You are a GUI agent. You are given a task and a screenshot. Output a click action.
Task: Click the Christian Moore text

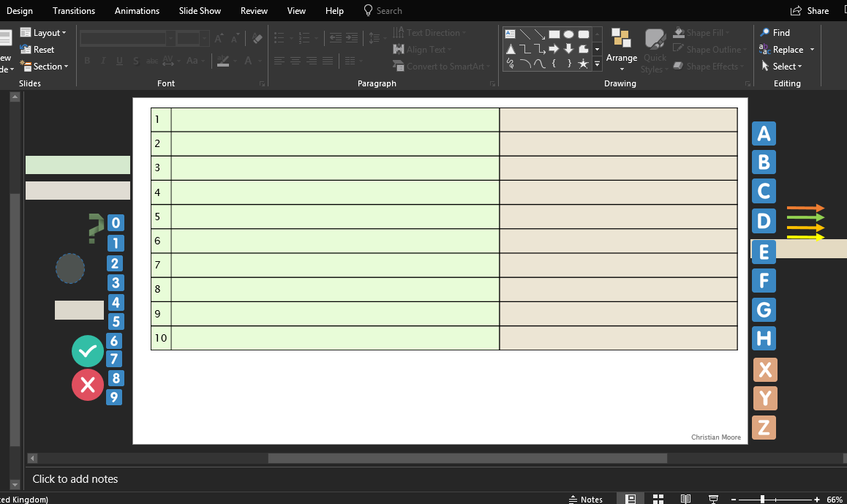[x=716, y=437]
